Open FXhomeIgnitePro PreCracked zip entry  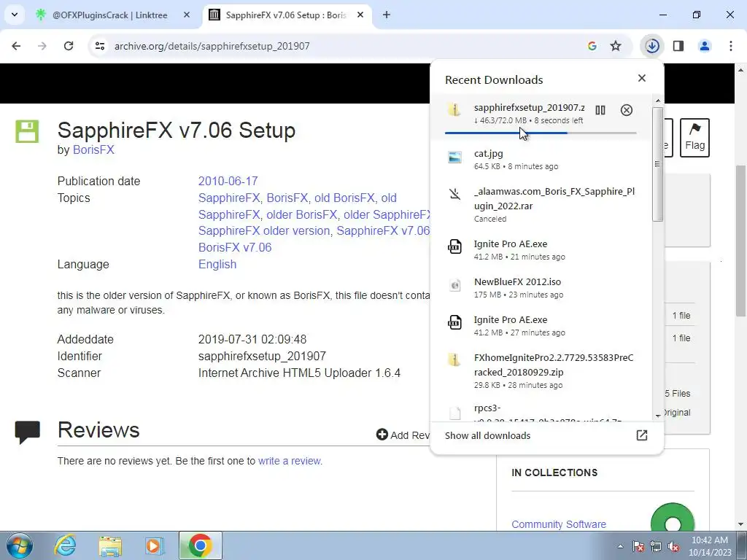[x=541, y=370]
